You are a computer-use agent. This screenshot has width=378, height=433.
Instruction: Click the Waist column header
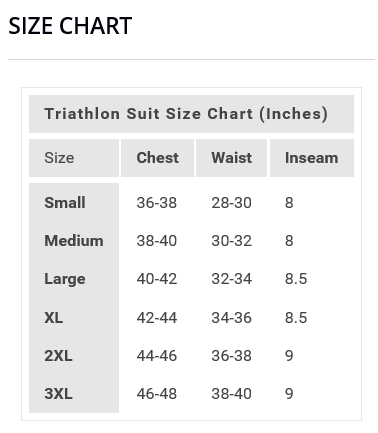point(232,158)
